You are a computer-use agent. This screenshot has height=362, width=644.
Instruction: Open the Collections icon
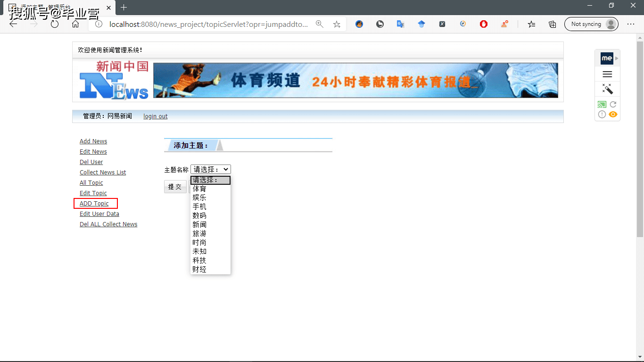[553, 24]
